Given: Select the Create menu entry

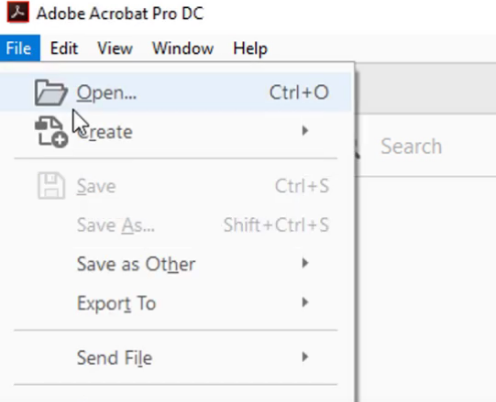Looking at the screenshot, I should pos(176,131).
